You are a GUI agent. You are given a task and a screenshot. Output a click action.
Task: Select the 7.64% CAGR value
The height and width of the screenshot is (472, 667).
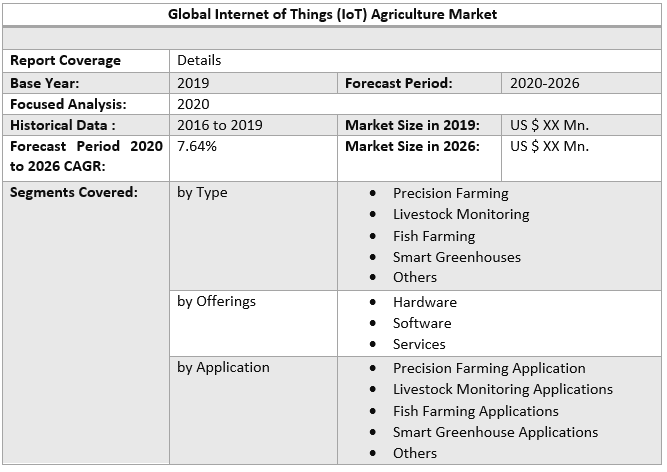click(x=197, y=146)
